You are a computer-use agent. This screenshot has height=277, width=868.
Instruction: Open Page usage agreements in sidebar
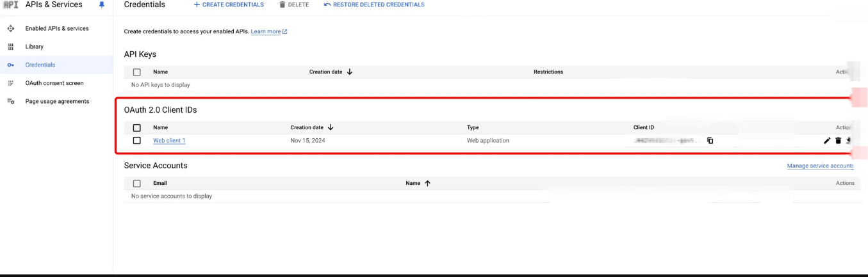pyautogui.click(x=57, y=102)
